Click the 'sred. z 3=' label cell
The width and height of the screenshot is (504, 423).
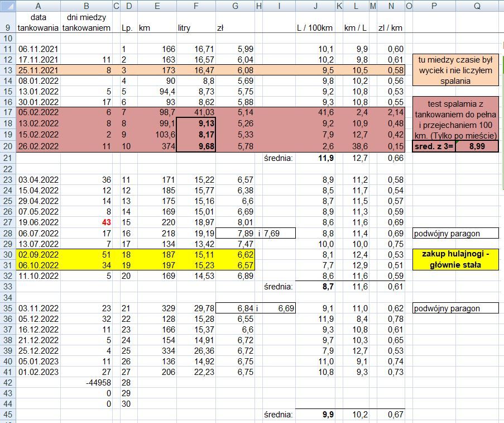point(434,146)
